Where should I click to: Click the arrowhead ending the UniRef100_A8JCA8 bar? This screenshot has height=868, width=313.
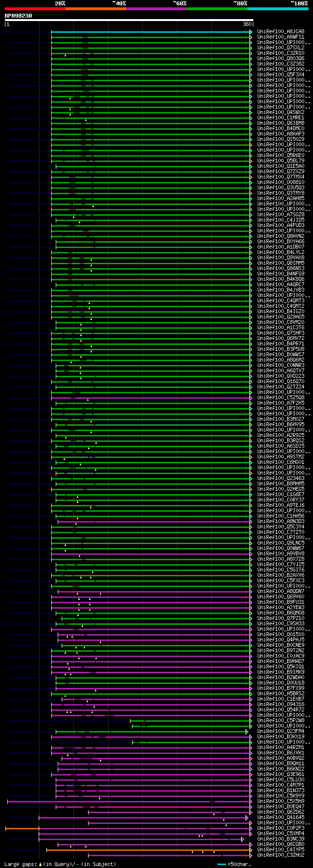pyautogui.click(x=251, y=32)
